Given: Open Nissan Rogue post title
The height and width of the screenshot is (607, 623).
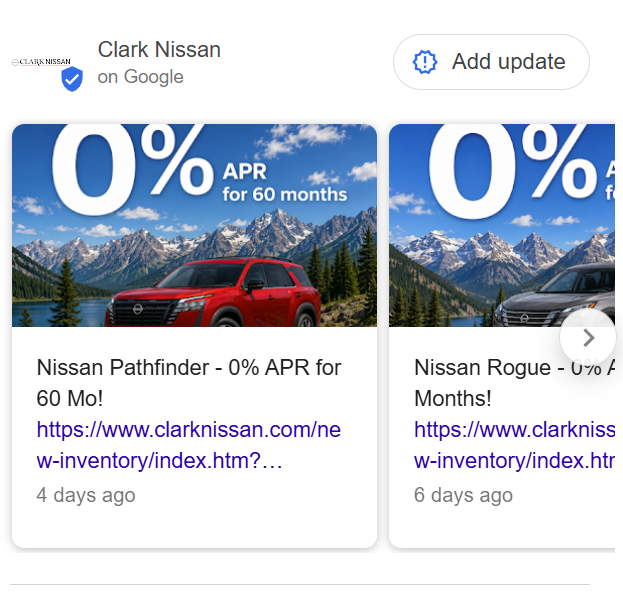Looking at the screenshot, I should [514, 383].
